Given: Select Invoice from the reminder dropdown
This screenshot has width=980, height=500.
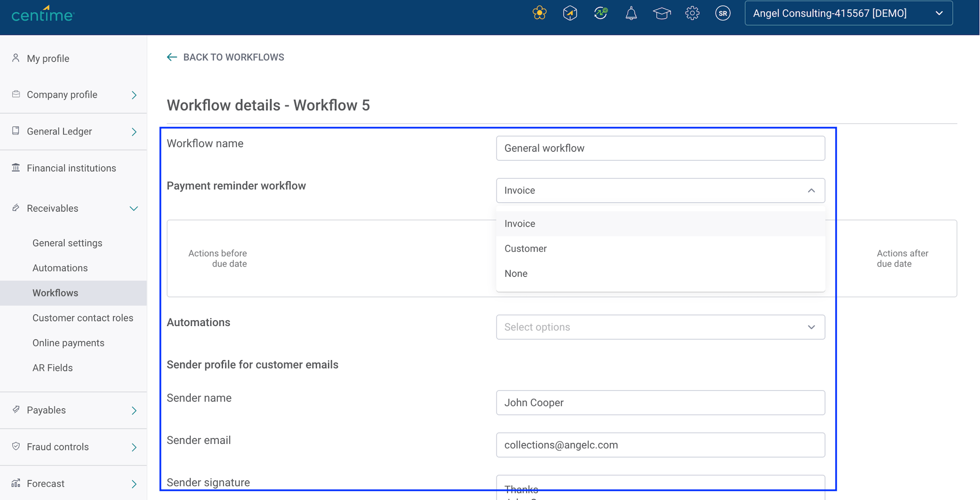Looking at the screenshot, I should [x=519, y=223].
